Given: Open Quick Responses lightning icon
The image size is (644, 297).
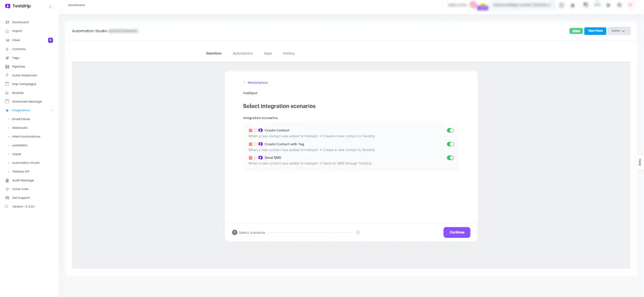Looking at the screenshot, I should click(7, 75).
